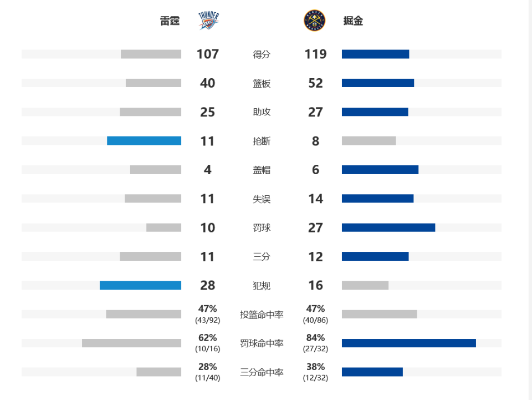The height and width of the screenshot is (400, 532).
Task: Click the Nuggets blue 盖帽 bar
Action: 380,170
